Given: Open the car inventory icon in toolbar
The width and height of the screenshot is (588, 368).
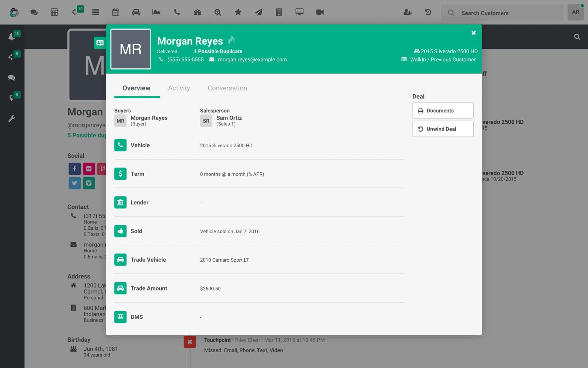Looking at the screenshot, I should [136, 12].
